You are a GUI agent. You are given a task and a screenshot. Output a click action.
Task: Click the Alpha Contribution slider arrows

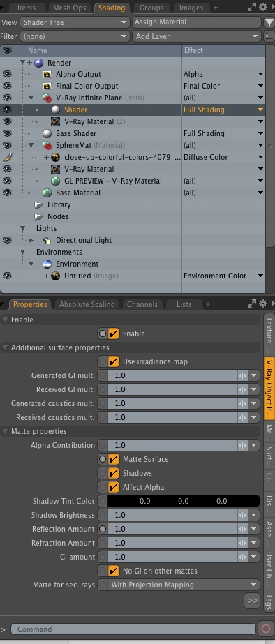click(x=242, y=445)
